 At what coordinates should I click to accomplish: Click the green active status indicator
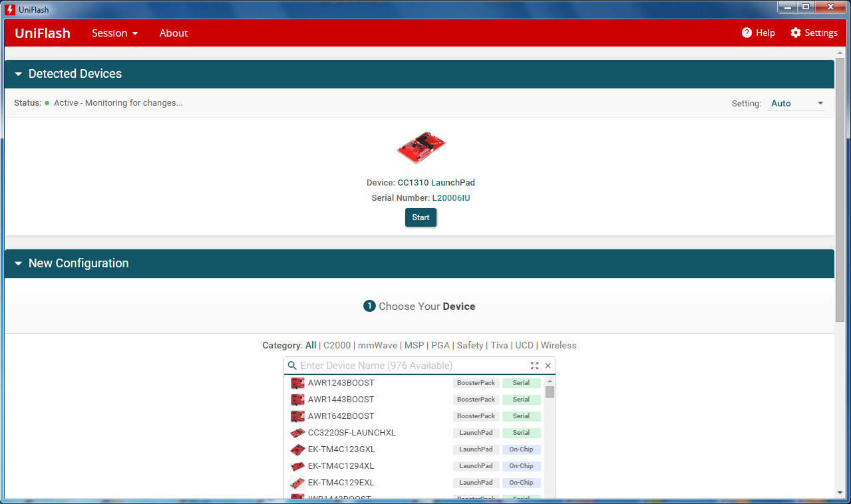point(47,103)
